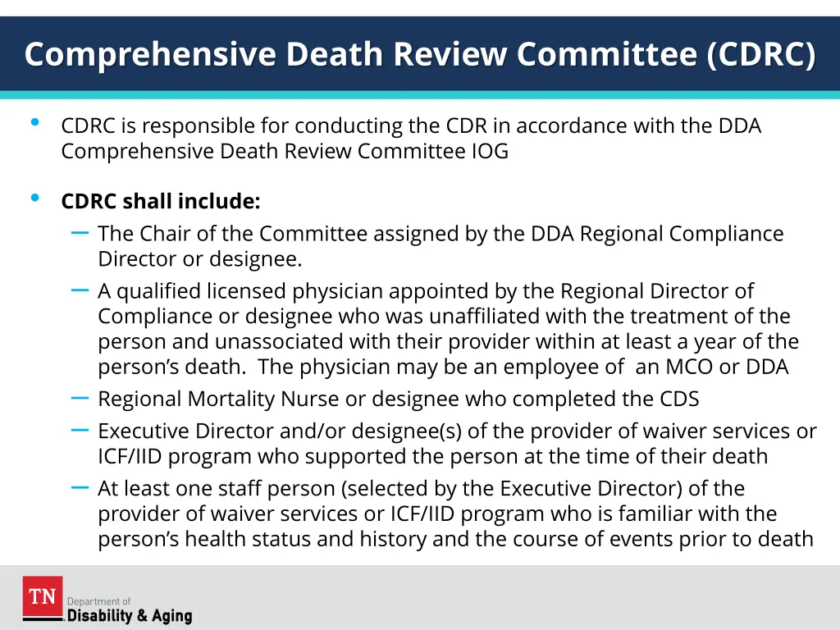Click the teal stripe under the title banner
Screen dimensions: 840x630
(420, 95)
